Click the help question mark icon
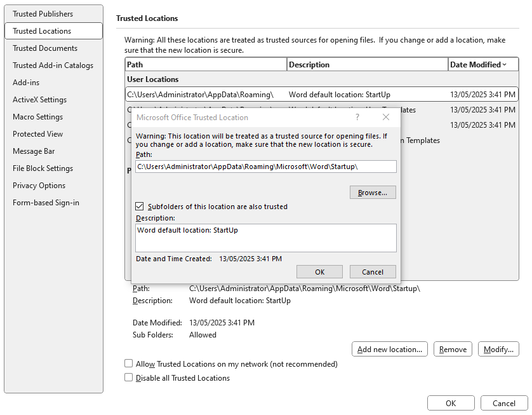This screenshot has height=415, width=532. click(x=357, y=118)
